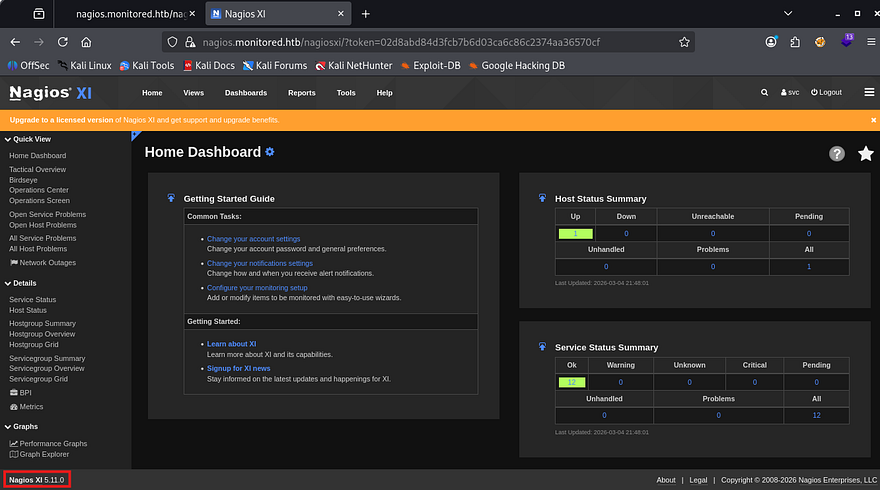Click the Logout link
Viewport: 880px width, 490px height.
tap(826, 93)
